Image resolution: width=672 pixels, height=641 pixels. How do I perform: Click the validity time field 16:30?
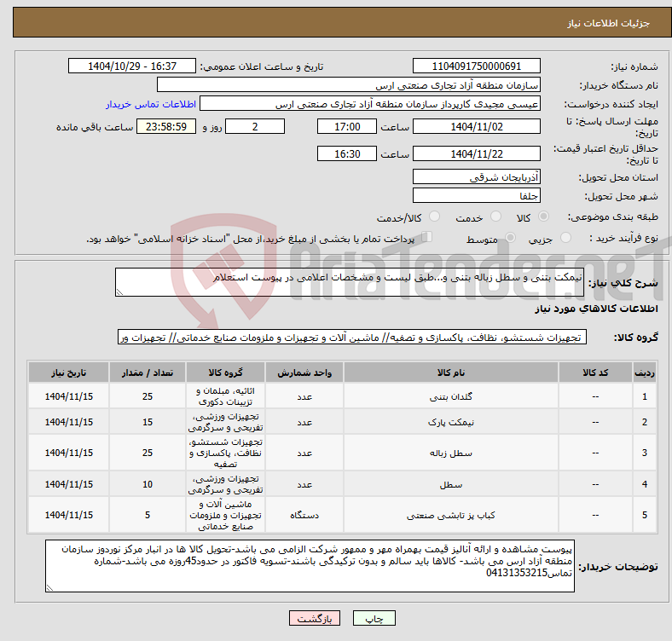click(347, 153)
